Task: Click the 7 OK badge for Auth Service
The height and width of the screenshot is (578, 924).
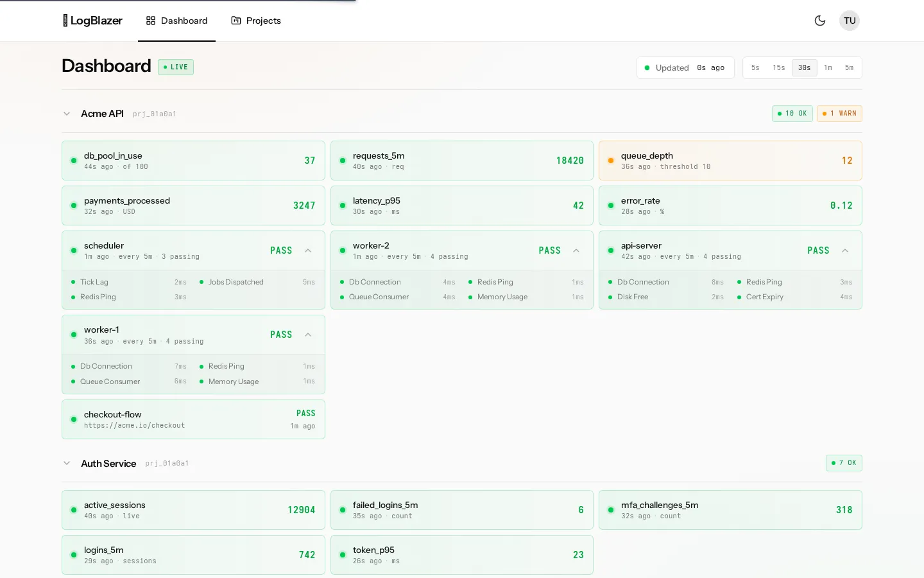Action: [x=844, y=463]
